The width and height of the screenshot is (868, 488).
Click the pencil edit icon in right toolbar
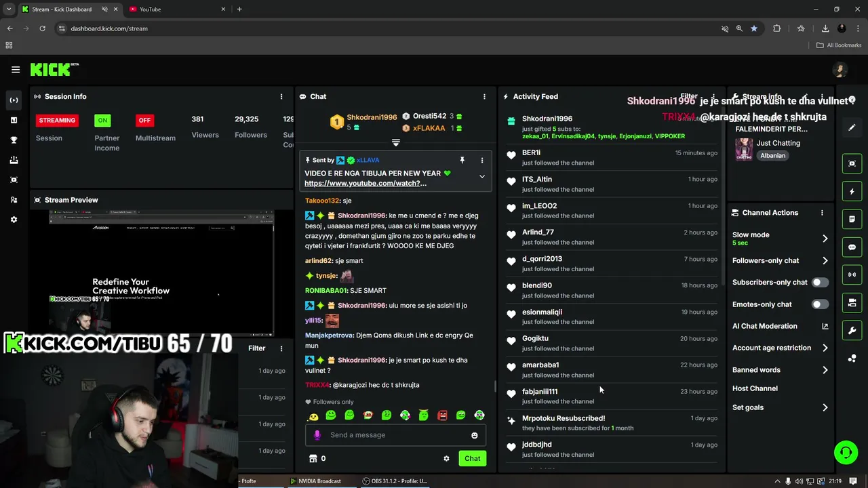(x=852, y=127)
